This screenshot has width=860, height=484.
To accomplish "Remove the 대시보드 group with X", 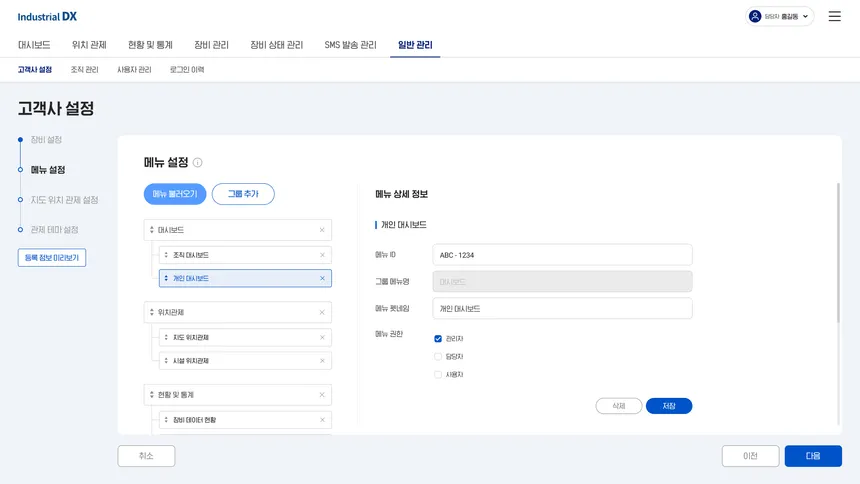I will (x=322, y=230).
